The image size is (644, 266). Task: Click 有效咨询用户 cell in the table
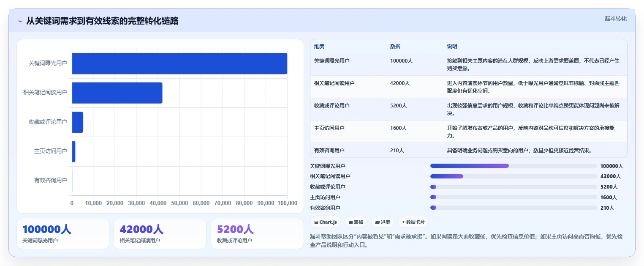point(329,150)
